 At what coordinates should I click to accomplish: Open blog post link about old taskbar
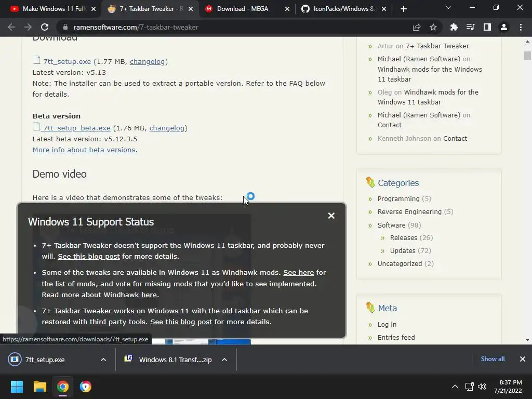181,322
